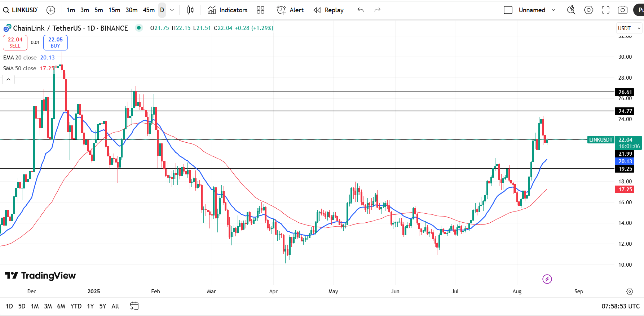Open indicator templates grid icon
Screen dimensions: 644x316
(x=260, y=10)
